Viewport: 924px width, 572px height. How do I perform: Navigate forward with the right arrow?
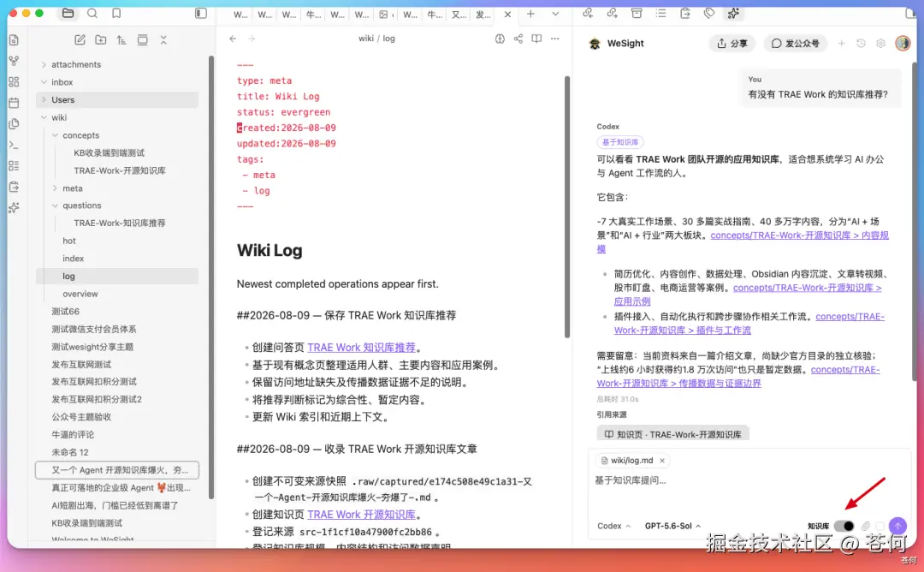coord(252,39)
